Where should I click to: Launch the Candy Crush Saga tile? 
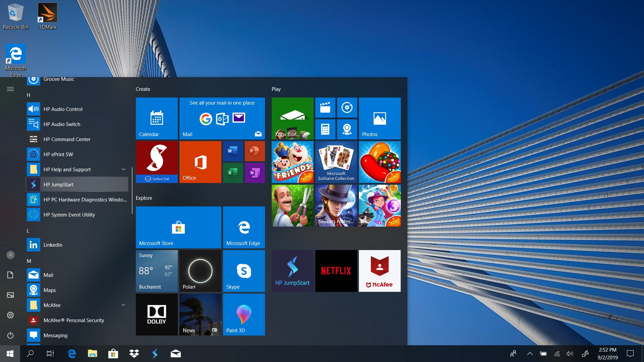click(x=380, y=162)
